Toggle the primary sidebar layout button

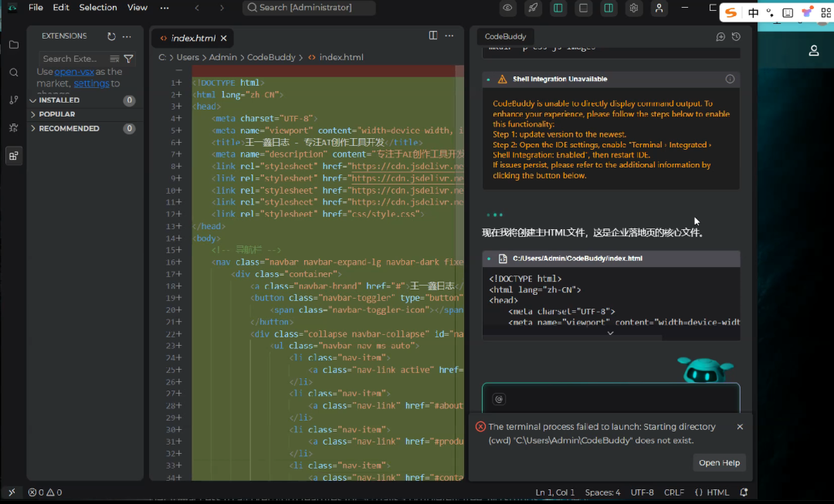[x=558, y=8]
